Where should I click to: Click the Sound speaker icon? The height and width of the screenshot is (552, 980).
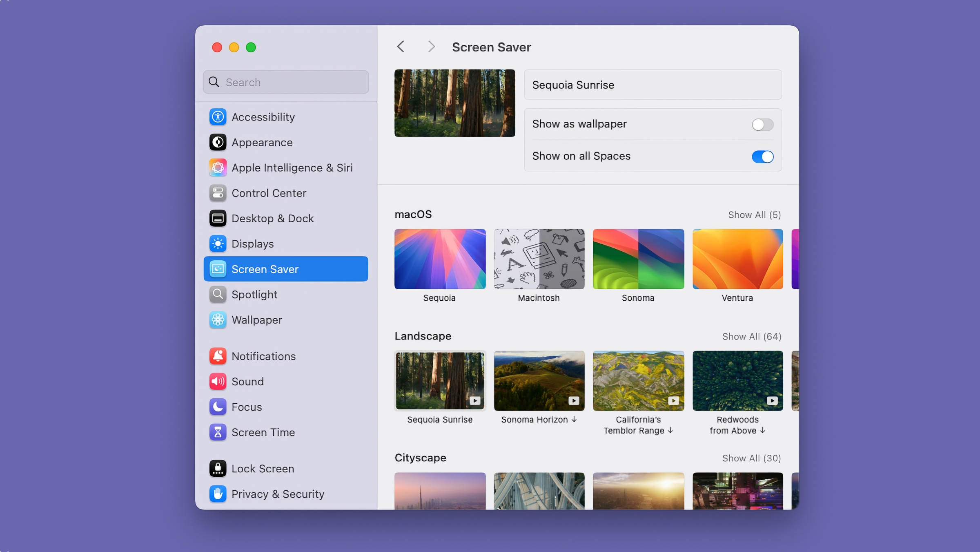point(218,381)
